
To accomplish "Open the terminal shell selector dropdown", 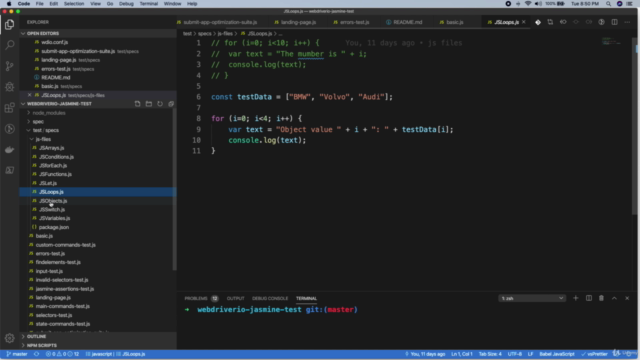I will [532, 298].
